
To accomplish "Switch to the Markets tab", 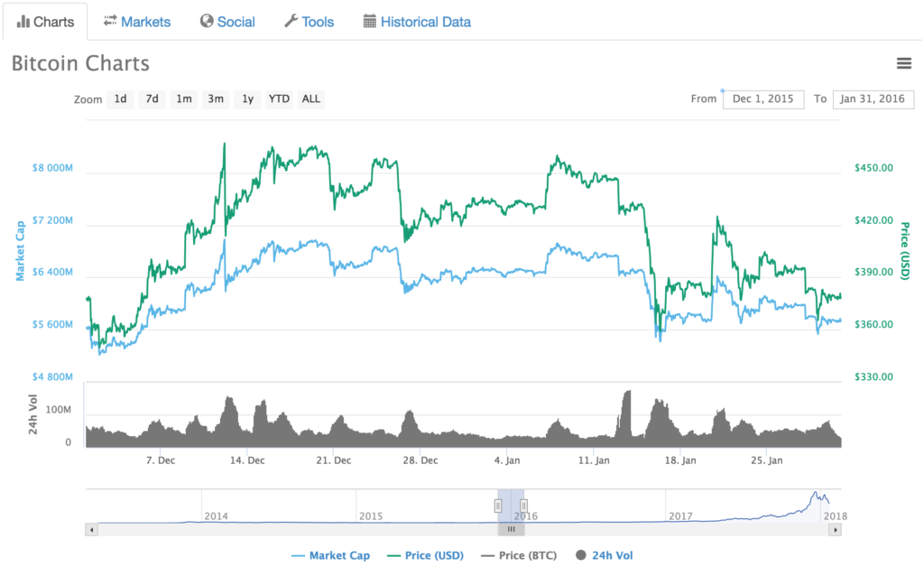I will 137,22.
